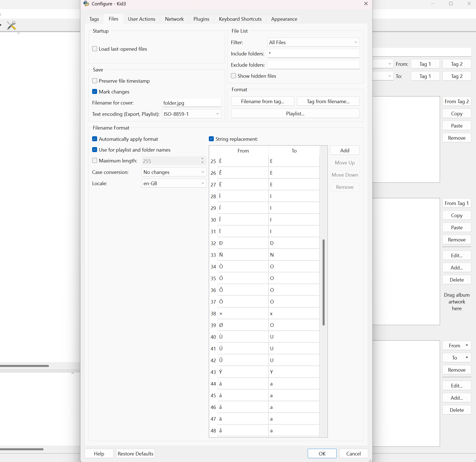Open the Appearance tab
The height and width of the screenshot is (462, 476).
point(284,19)
